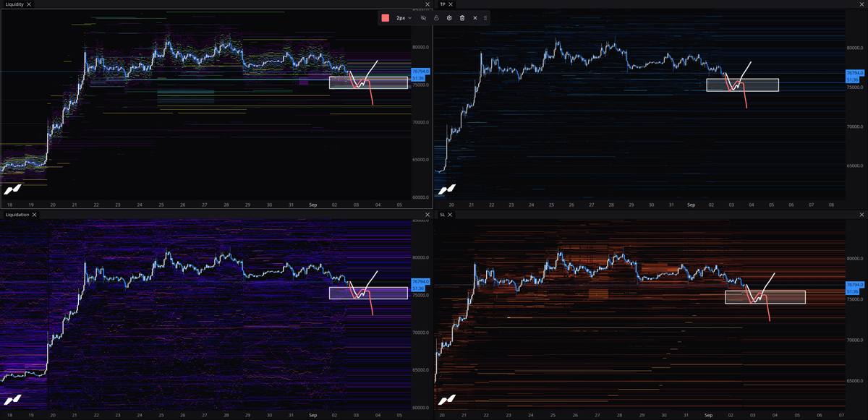Click the 76794.0 price label in Liquidation chart
868x420 pixels.
click(420, 281)
